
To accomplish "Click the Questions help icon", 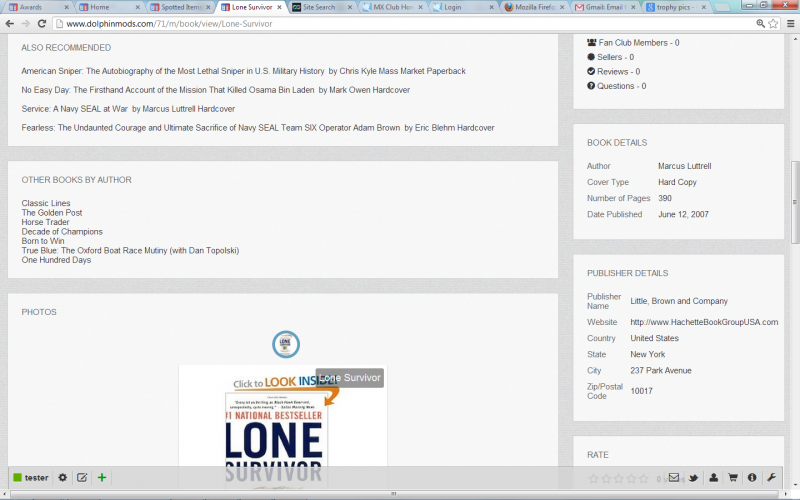I will [591, 85].
